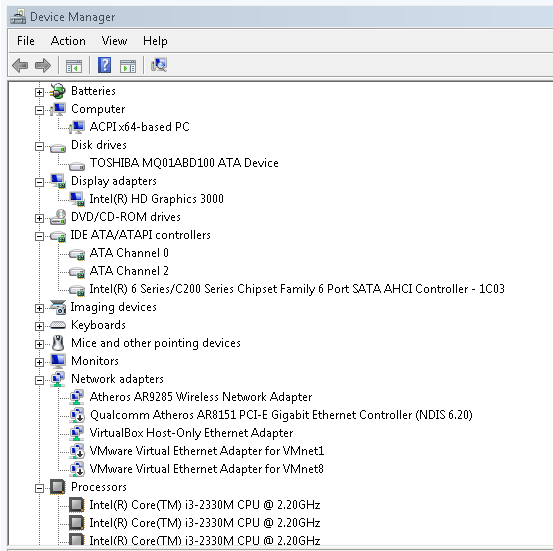This screenshot has height=551, width=553.
Task: Open the File menu
Action: pyautogui.click(x=26, y=41)
